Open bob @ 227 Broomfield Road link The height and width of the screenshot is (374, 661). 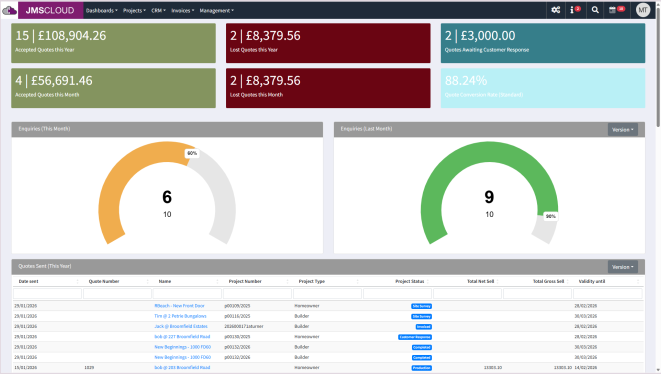pyautogui.click(x=182, y=336)
